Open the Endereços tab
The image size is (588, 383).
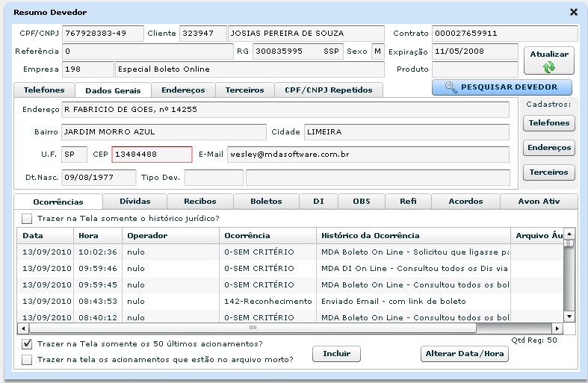pos(183,90)
